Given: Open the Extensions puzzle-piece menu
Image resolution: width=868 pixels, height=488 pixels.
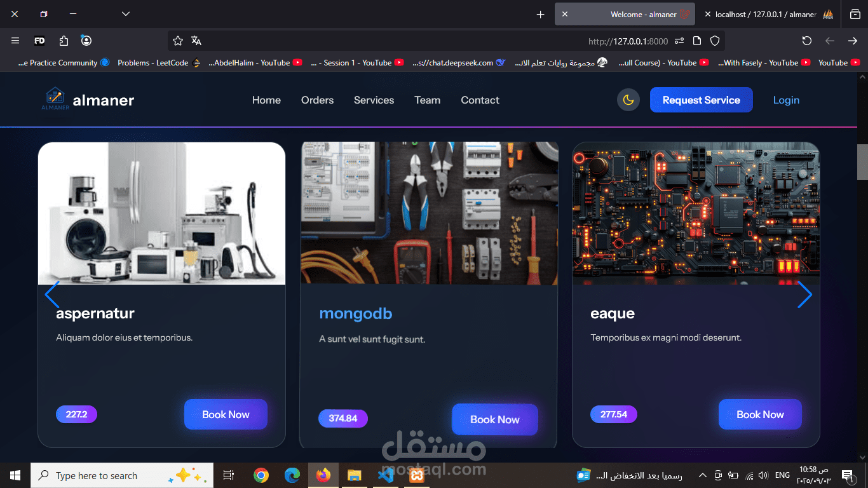Looking at the screenshot, I should [64, 41].
